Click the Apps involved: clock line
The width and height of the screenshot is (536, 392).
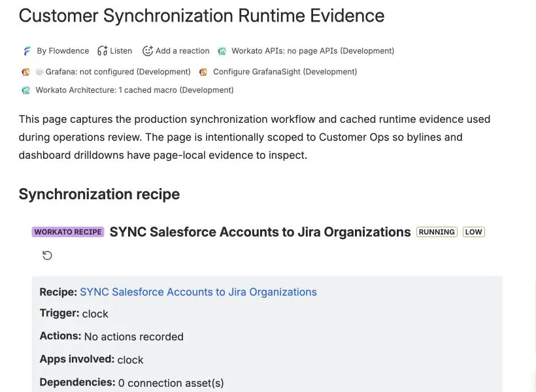92,359
